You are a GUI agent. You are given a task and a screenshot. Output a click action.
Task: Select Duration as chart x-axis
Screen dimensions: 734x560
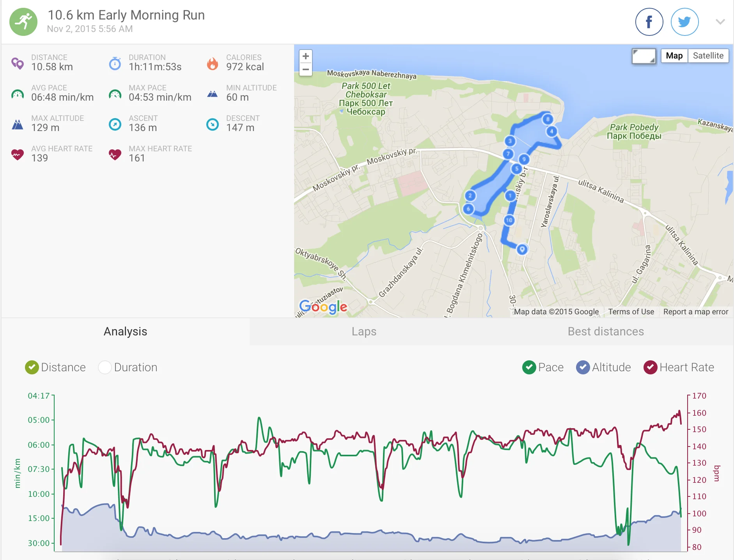pos(105,367)
